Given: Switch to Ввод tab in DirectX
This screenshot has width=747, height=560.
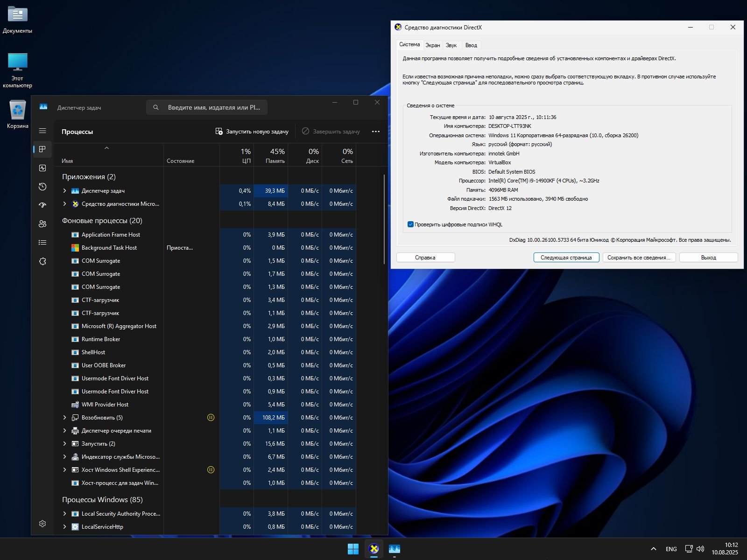Looking at the screenshot, I should click(x=471, y=45).
